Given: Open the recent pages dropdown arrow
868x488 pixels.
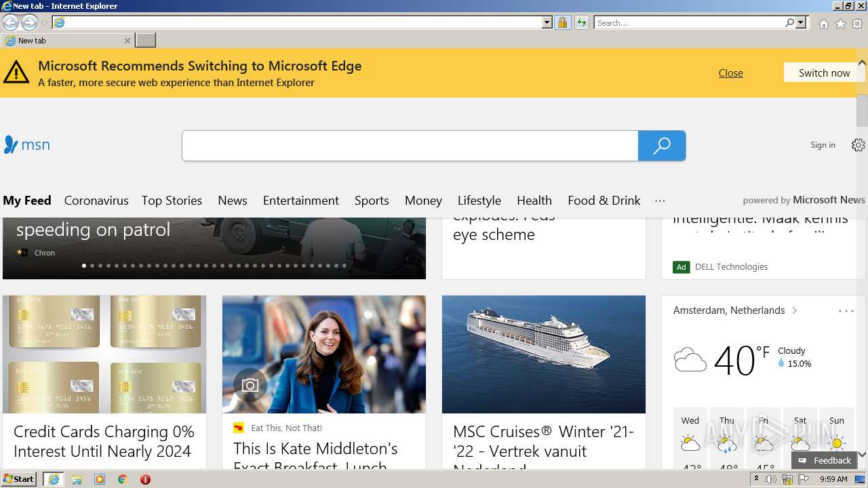Looking at the screenshot, I should (x=45, y=23).
